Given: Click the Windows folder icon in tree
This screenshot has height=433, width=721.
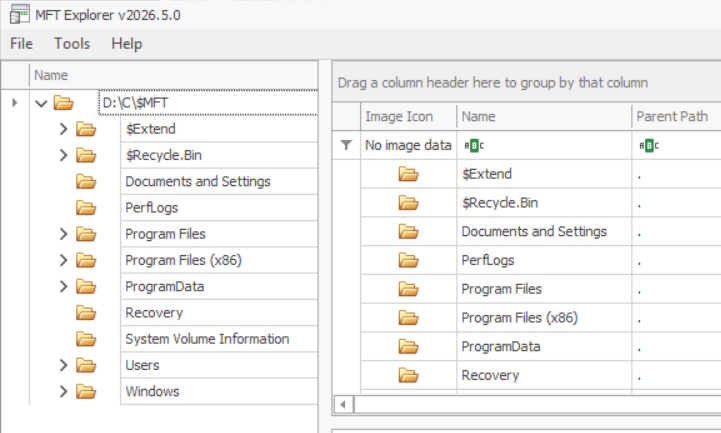Looking at the screenshot, I should pos(86,392).
